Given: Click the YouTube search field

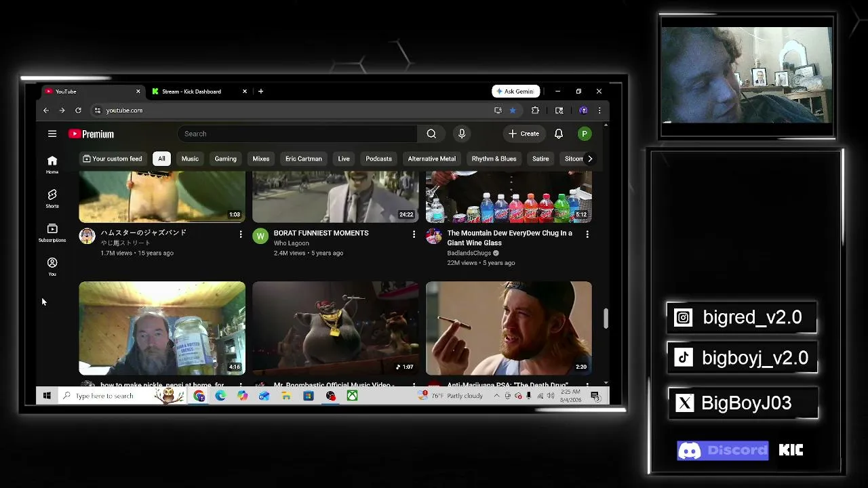Looking at the screenshot, I should [298, 134].
